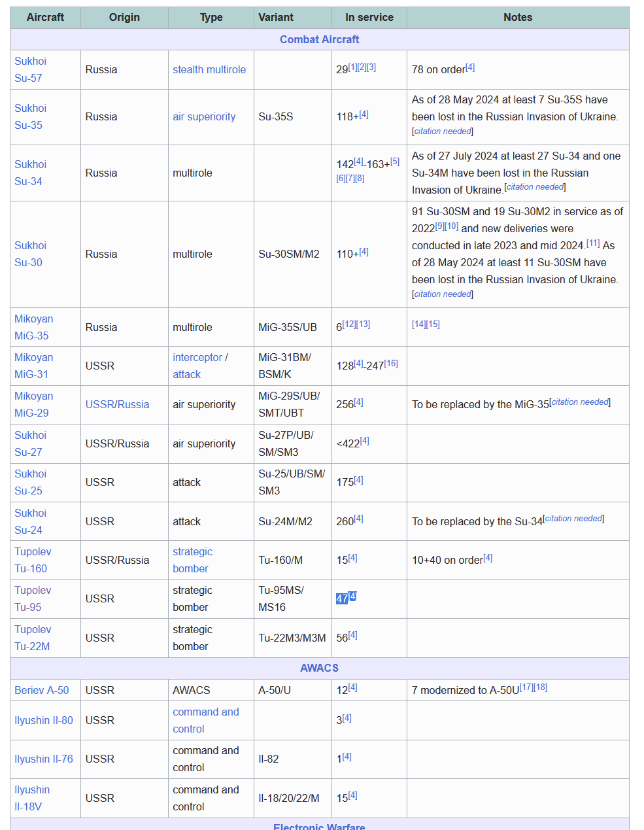The height and width of the screenshot is (830, 644).
Task: Open reference [17] in A-50 notes
Action: 526,687
